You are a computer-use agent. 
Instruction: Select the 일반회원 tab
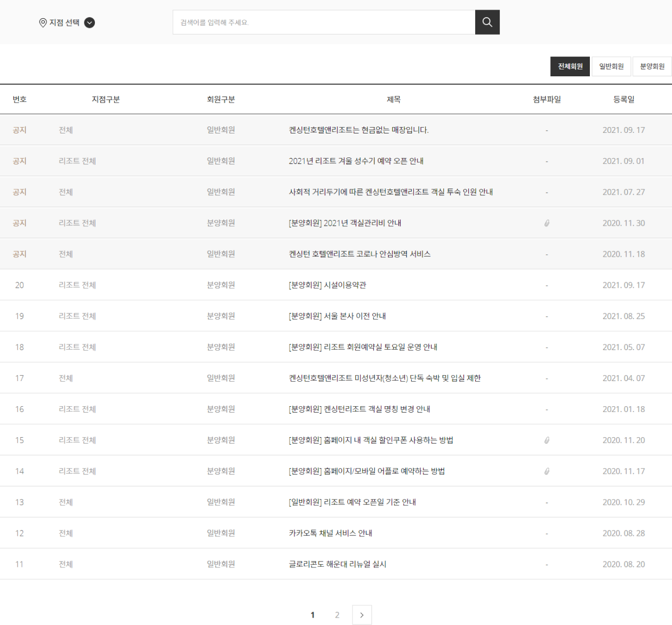pos(611,66)
